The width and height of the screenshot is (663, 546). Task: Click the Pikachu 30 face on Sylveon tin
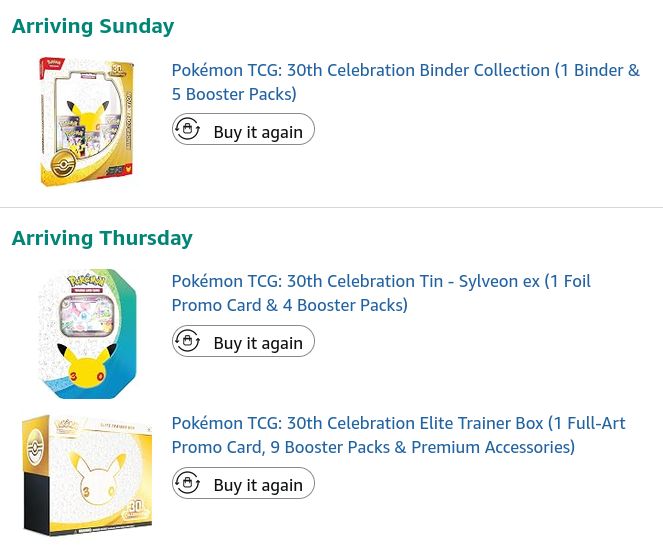click(87, 366)
